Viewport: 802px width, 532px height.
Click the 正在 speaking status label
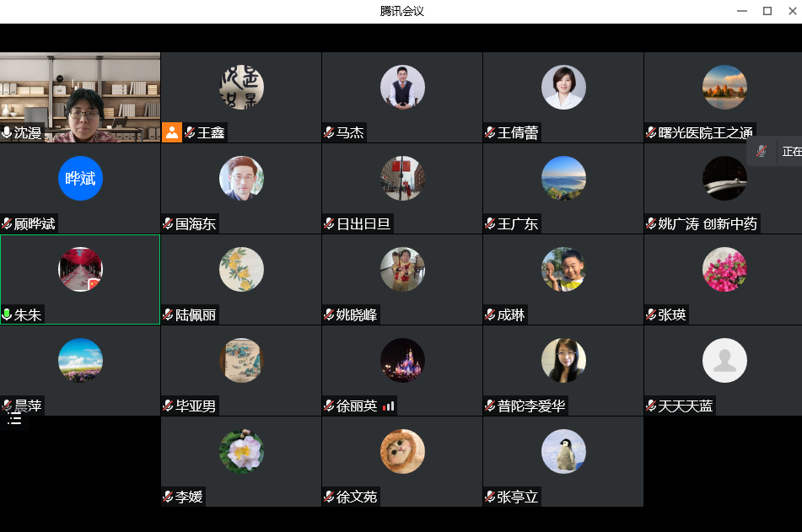pyautogui.click(x=792, y=152)
